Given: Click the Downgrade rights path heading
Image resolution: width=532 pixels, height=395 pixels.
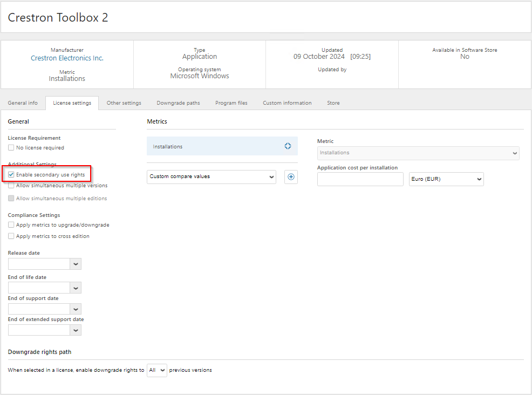Looking at the screenshot, I should pos(40,352).
